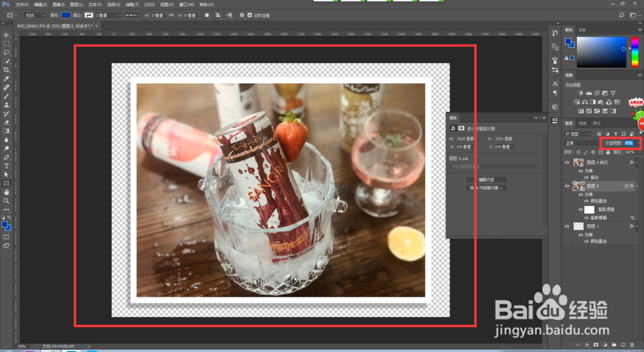
Task: Open blend mode dropdown 正常
Action: [x=582, y=143]
